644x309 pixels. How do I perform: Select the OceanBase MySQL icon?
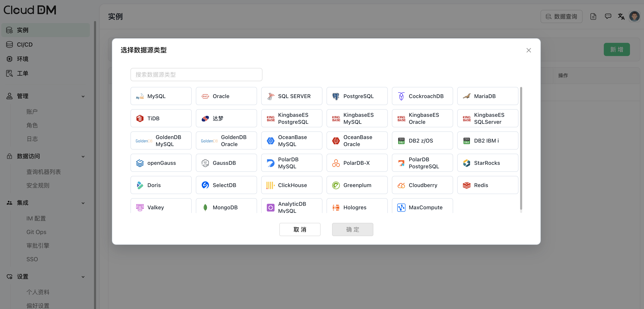(x=270, y=141)
